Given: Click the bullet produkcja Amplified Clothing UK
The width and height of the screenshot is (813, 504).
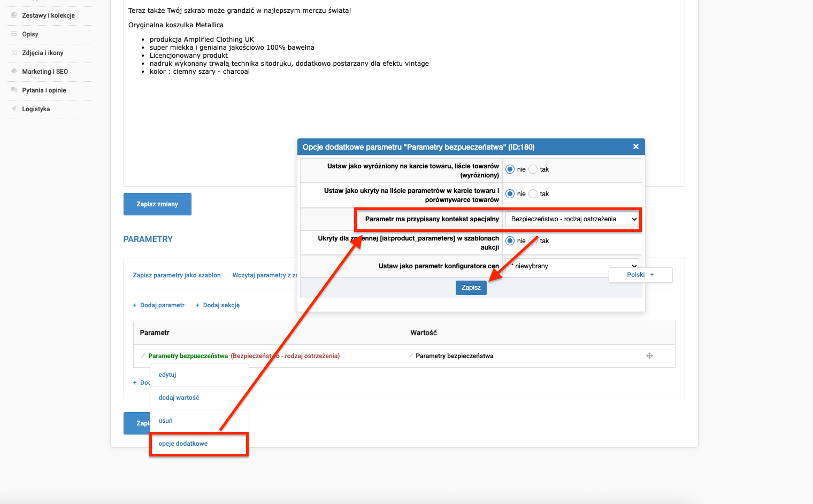Looking at the screenshot, I should coord(202,40).
